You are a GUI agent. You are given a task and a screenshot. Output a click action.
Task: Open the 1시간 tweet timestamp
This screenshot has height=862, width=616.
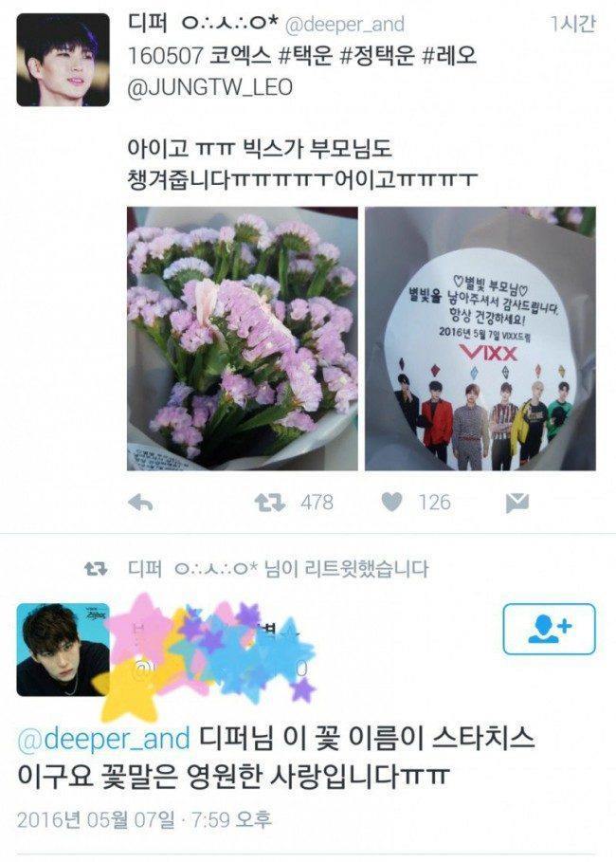pyautogui.click(x=573, y=24)
